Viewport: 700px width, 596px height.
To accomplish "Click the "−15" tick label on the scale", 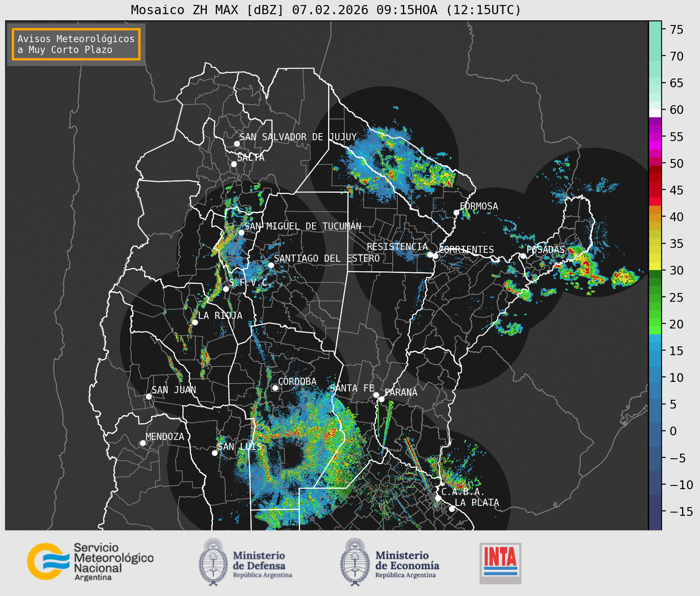I will click(681, 511).
